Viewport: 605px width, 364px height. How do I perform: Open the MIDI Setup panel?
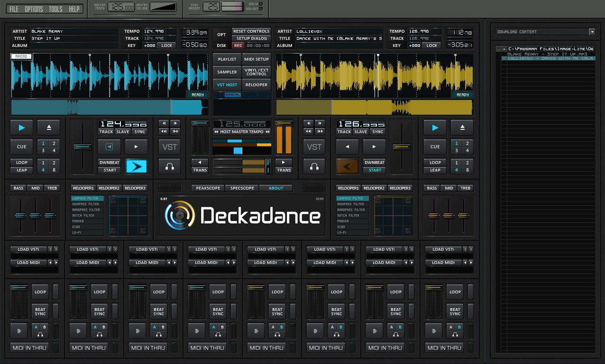pos(257,59)
